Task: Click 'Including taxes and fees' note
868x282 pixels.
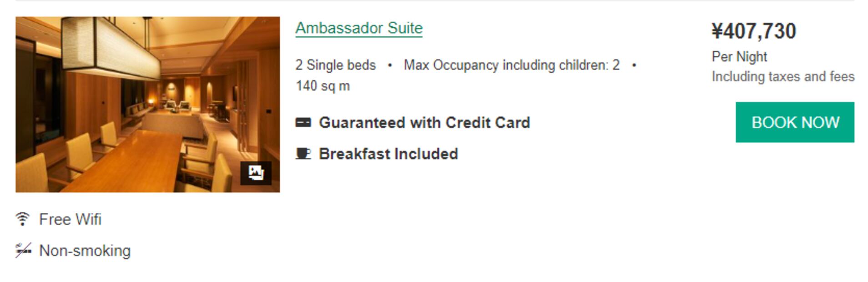Action: pyautogui.click(x=783, y=76)
